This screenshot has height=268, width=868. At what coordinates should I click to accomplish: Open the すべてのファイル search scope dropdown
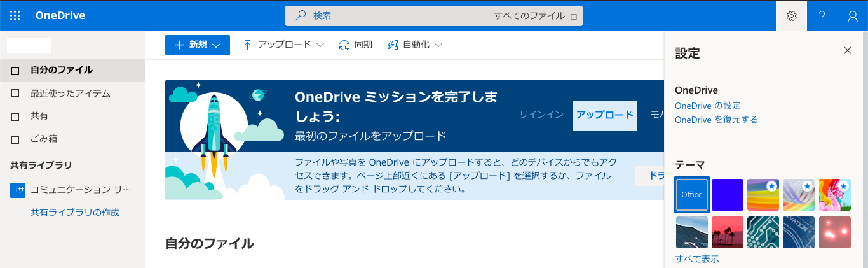(536, 16)
